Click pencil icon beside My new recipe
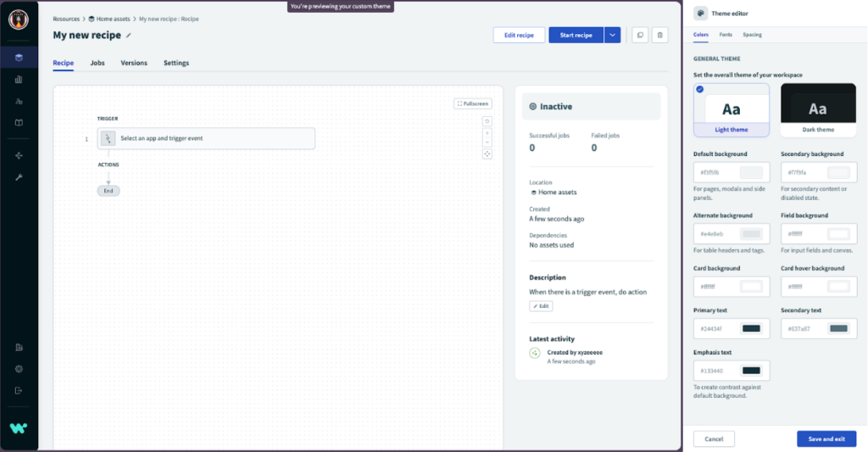This screenshot has width=868, height=452. pos(129,36)
